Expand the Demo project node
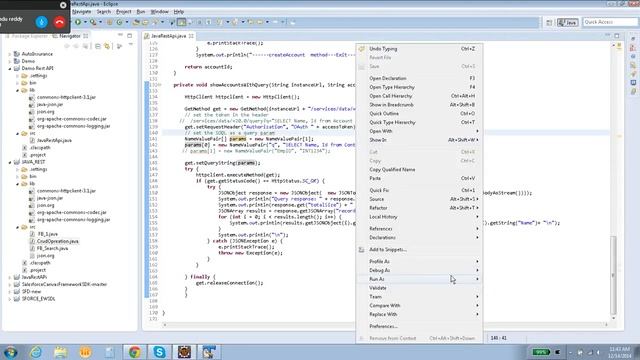The image size is (640, 360). (x=9, y=61)
